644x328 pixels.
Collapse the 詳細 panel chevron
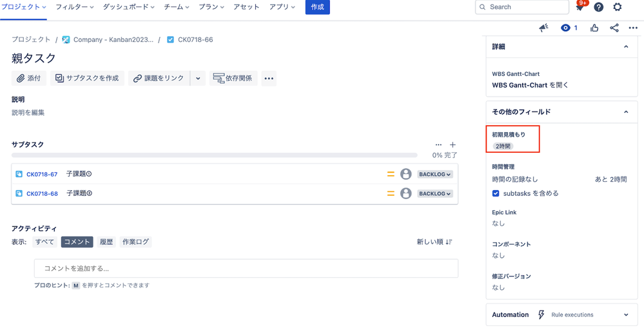pos(626,47)
